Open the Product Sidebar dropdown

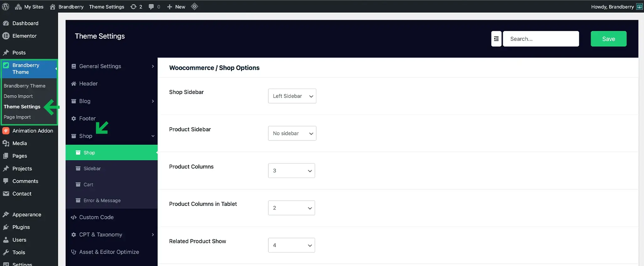pos(292,133)
